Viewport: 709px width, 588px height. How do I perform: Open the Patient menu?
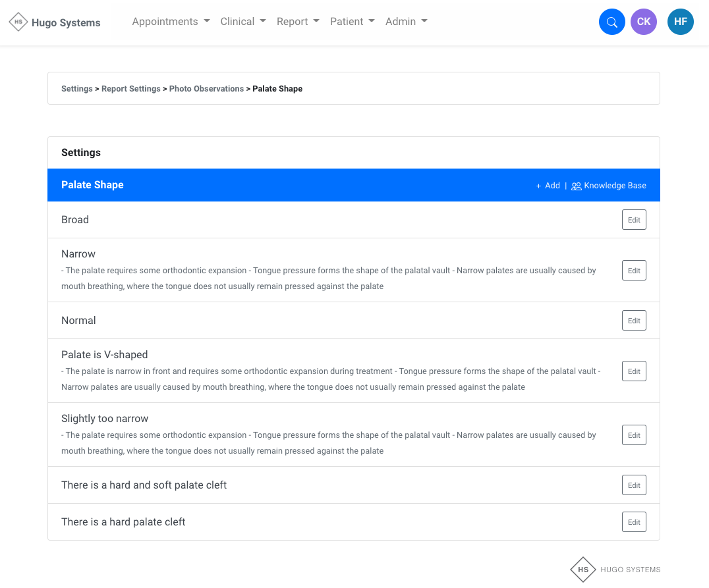coord(353,22)
